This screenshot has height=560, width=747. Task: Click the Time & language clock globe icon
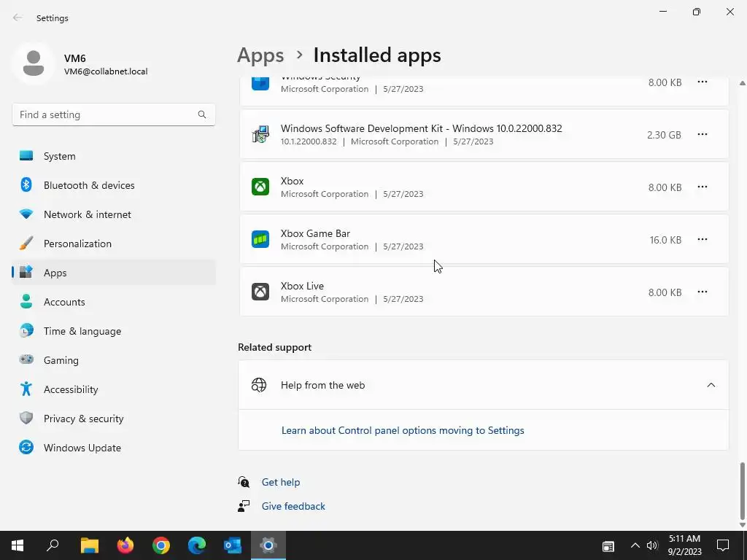coord(26,330)
